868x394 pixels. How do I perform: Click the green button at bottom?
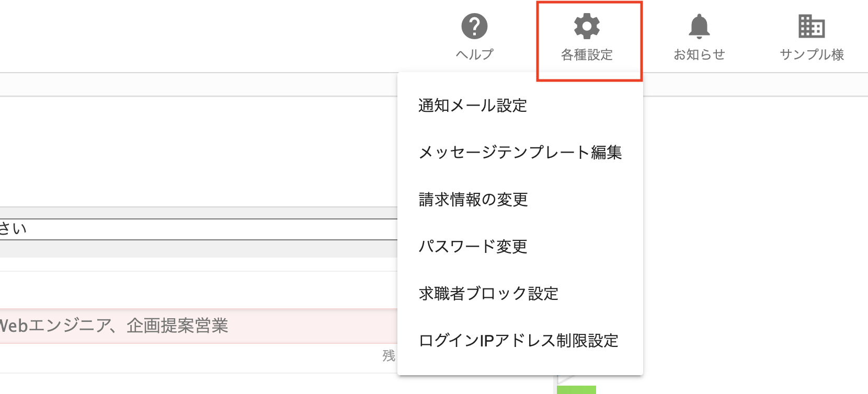coord(576,390)
